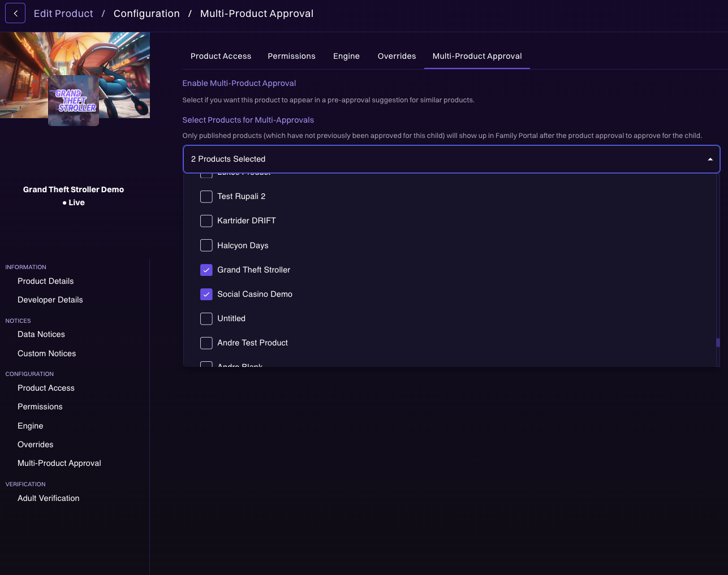Click the dropdown list scrollbar thumb
This screenshot has height=575, width=728.
[718, 343]
